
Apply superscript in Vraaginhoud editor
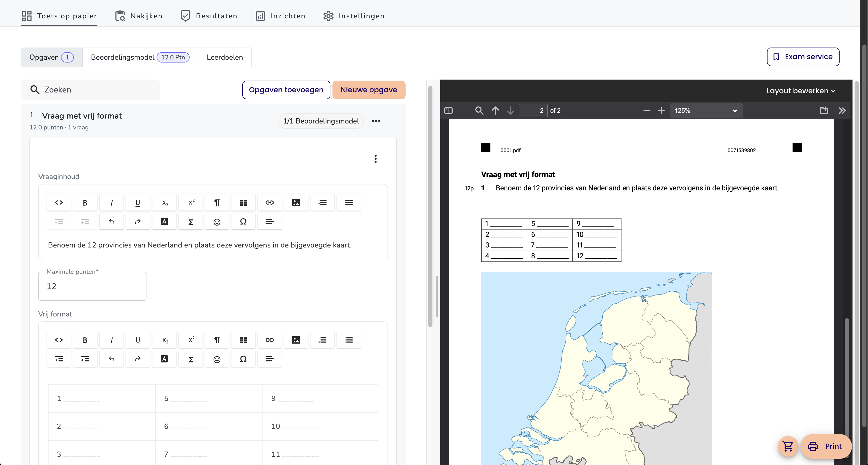(x=191, y=203)
